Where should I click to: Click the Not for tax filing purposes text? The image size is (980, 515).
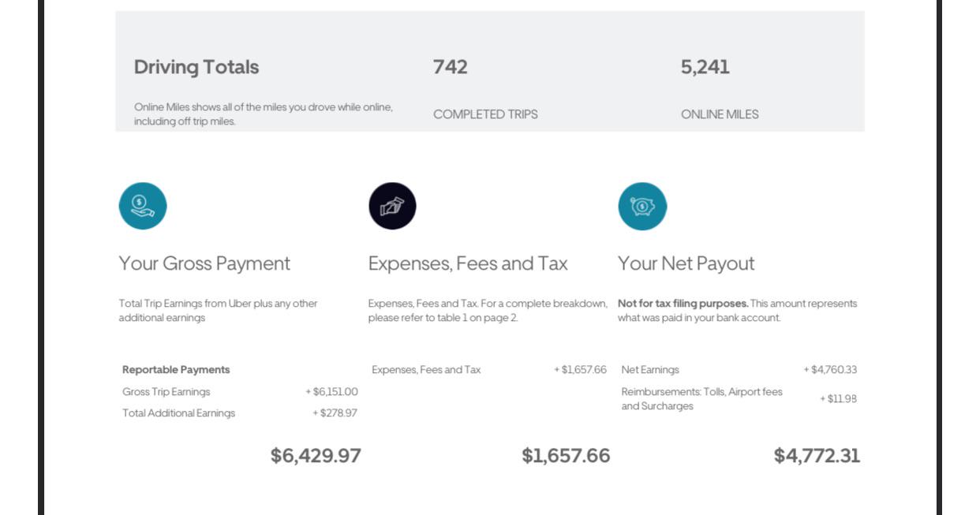[683, 304]
